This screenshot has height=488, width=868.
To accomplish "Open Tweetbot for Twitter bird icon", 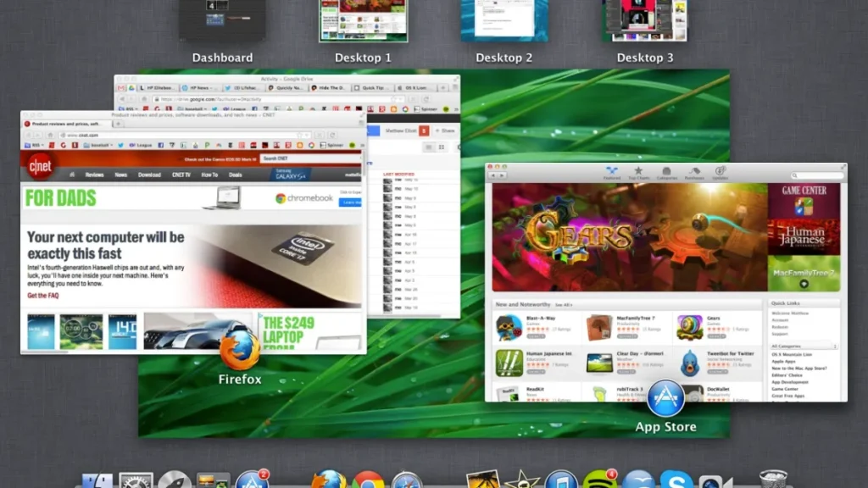I will point(689,363).
